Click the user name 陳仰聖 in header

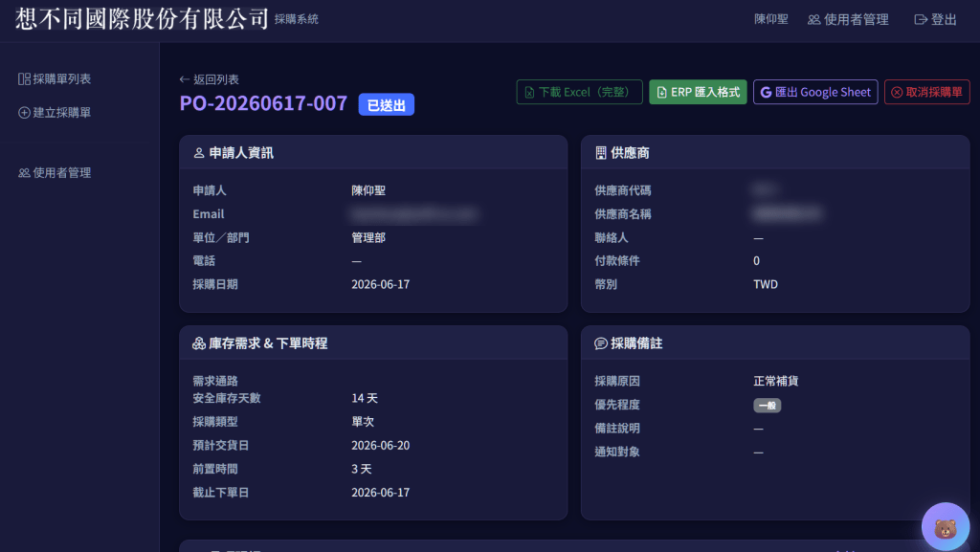point(770,19)
